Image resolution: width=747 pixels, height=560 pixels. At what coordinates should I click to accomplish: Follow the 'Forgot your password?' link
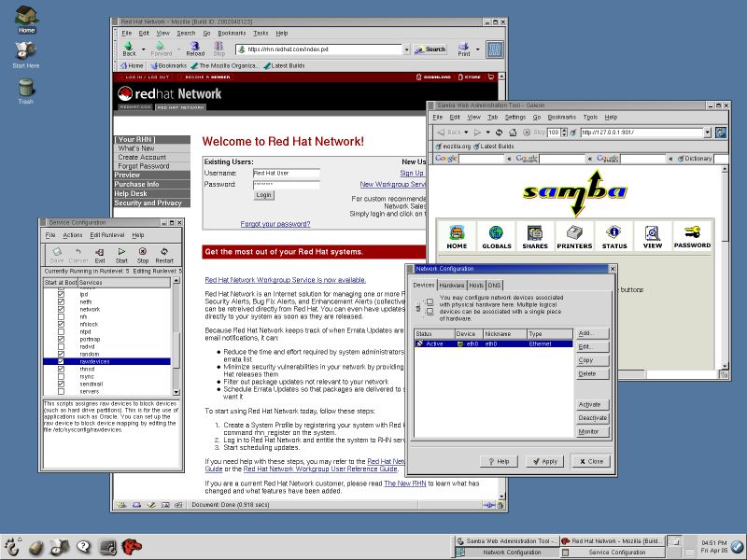[x=275, y=224]
